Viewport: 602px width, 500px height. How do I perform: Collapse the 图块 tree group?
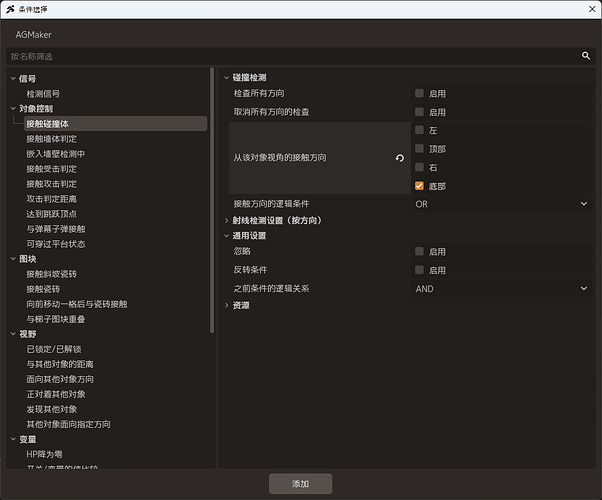tap(13, 259)
